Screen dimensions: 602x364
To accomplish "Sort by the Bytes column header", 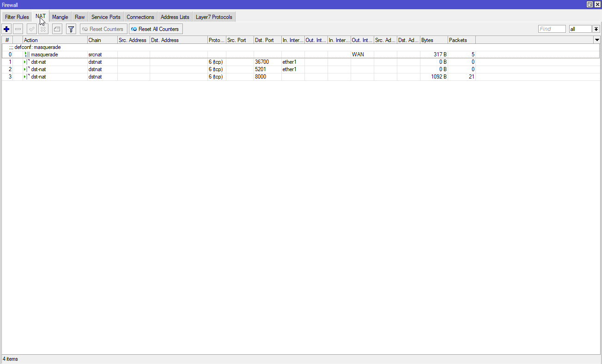I will click(x=434, y=40).
